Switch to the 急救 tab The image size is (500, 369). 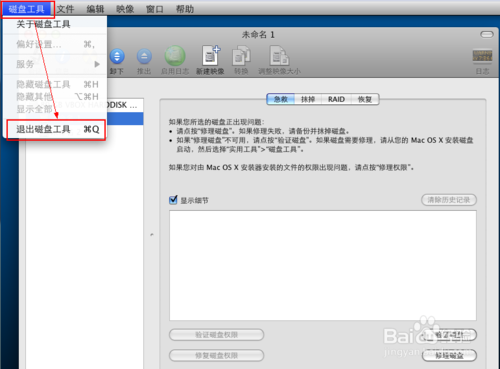click(281, 99)
